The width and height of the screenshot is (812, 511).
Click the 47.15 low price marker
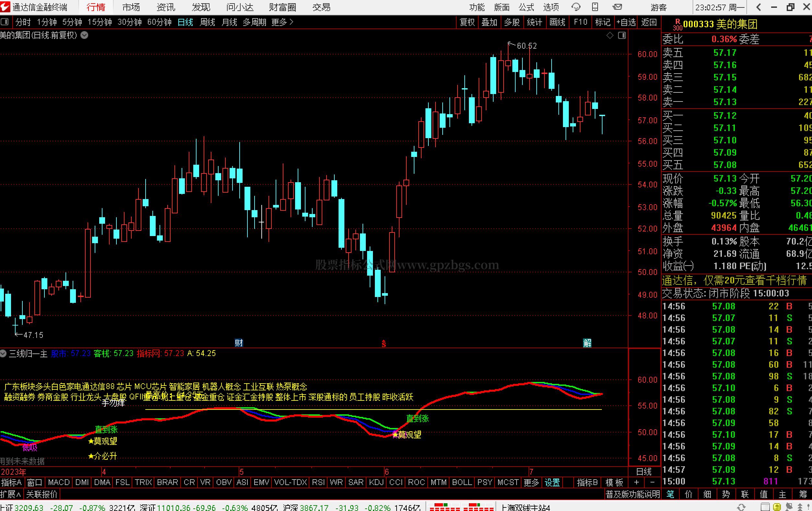[x=33, y=335]
